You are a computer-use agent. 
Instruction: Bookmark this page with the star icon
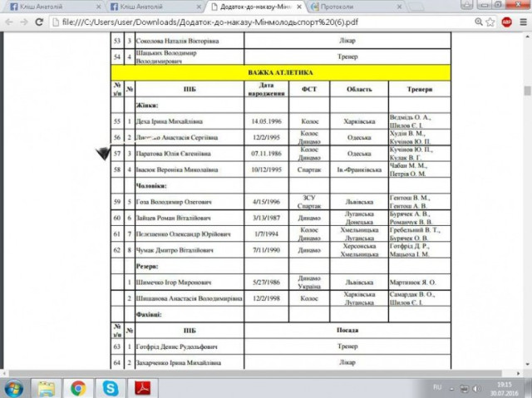pyautogui.click(x=488, y=22)
